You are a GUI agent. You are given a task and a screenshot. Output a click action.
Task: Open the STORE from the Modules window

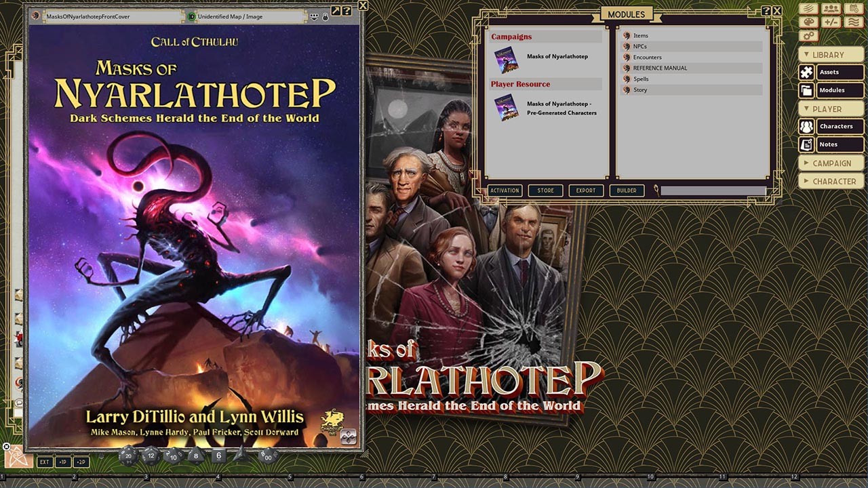click(x=545, y=190)
